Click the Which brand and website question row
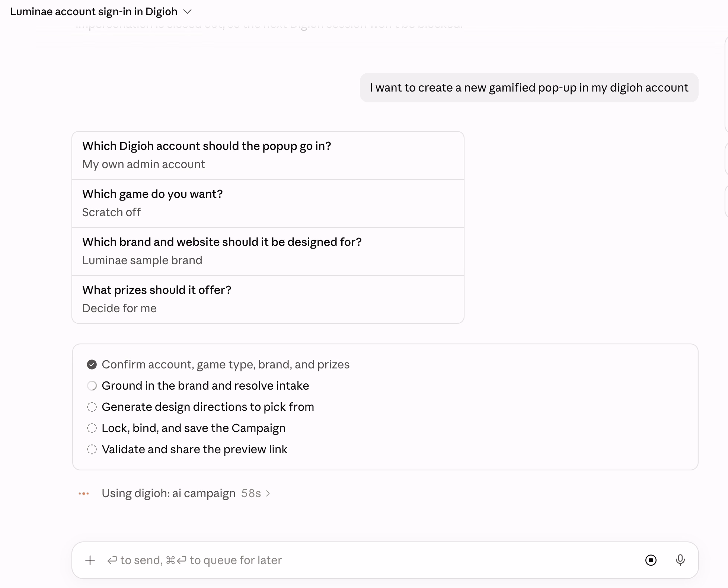 pyautogui.click(x=268, y=251)
